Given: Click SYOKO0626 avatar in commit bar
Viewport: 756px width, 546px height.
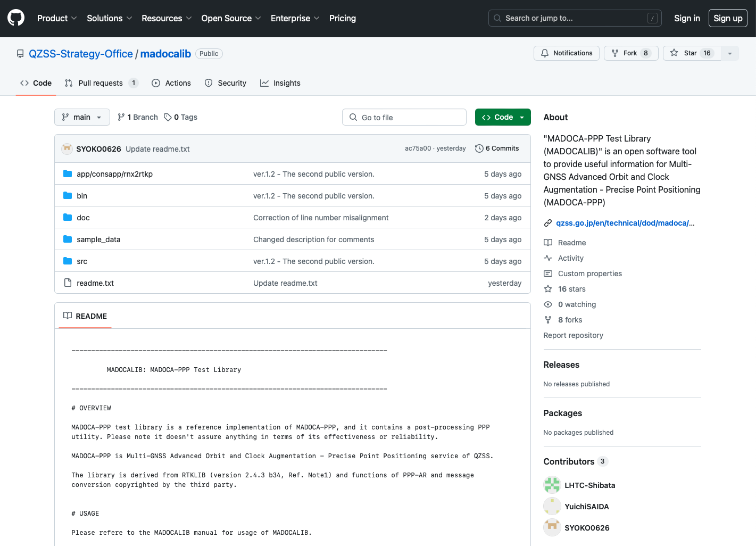Looking at the screenshot, I should click(x=67, y=149).
